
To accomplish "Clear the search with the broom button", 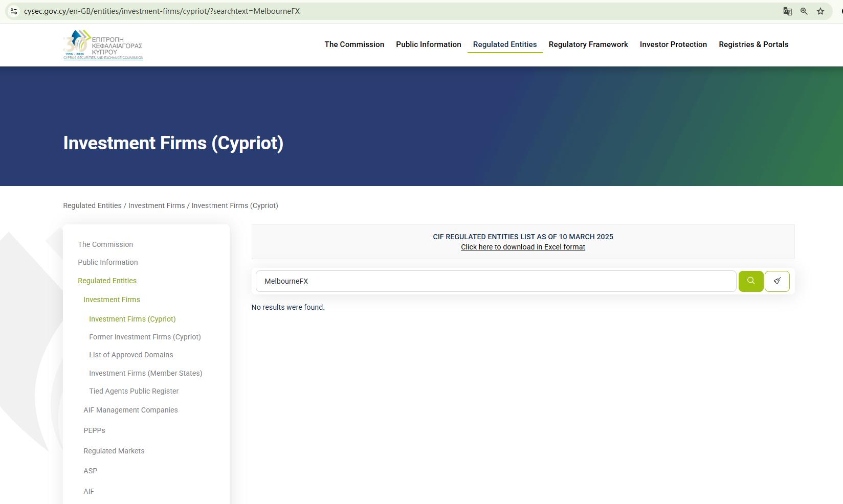I will 777,281.
